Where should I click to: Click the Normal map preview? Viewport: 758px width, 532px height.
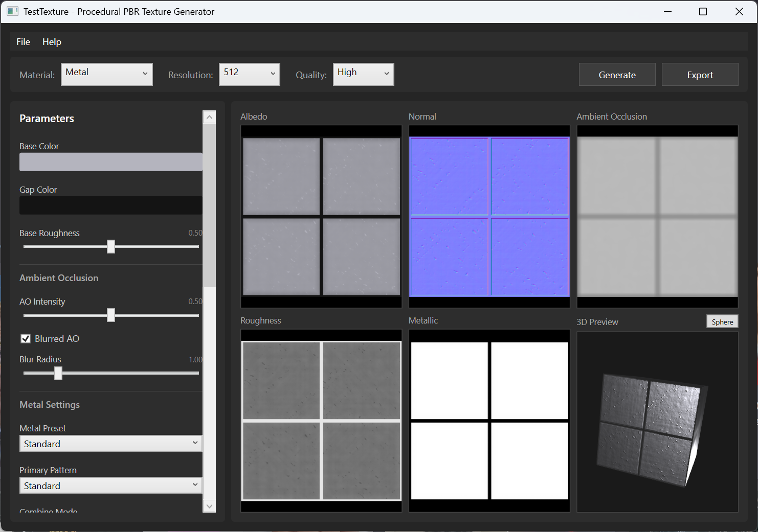[489, 217]
